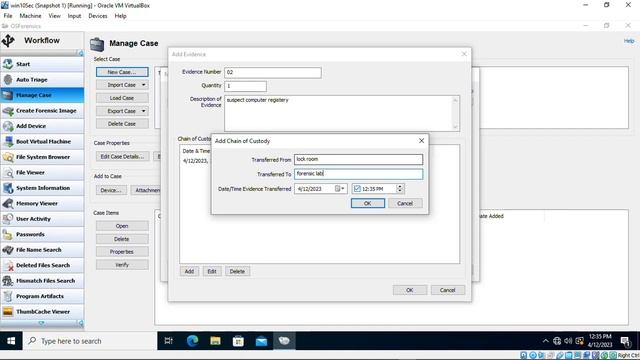Click the Device button under Add to Case
Image resolution: width=640 pixels, height=360 pixels.
[111, 190]
